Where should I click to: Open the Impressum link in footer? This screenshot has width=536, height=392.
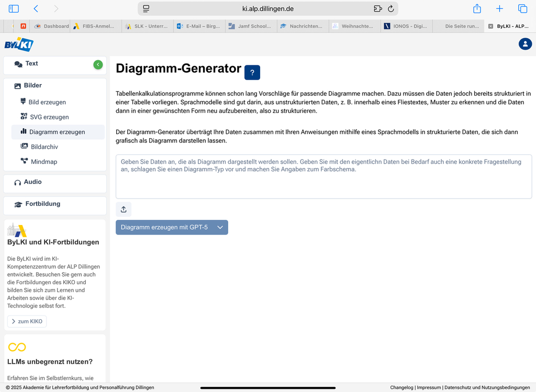[x=429, y=388]
